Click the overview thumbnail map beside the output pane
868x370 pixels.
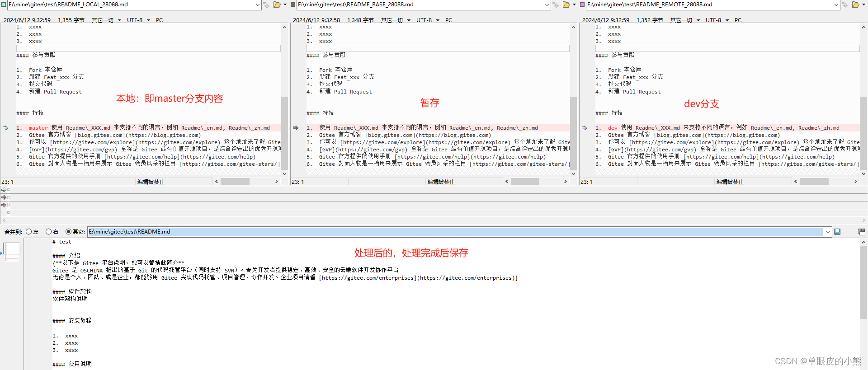coord(12,252)
